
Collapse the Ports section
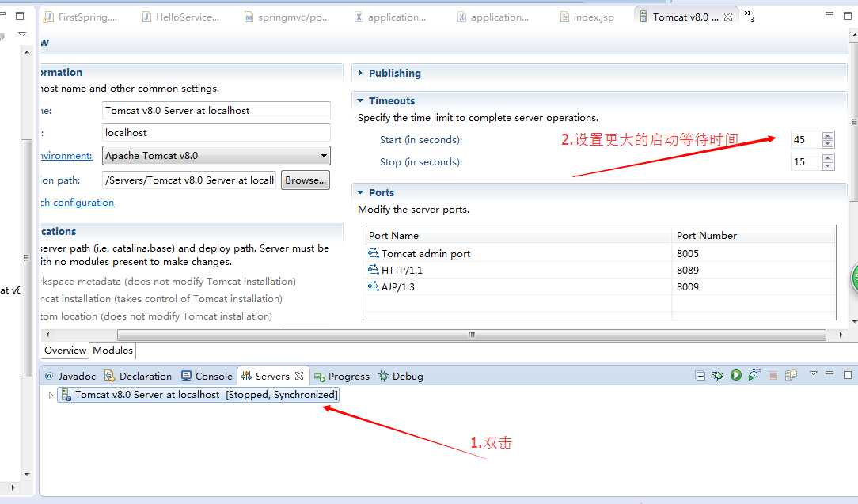click(360, 192)
